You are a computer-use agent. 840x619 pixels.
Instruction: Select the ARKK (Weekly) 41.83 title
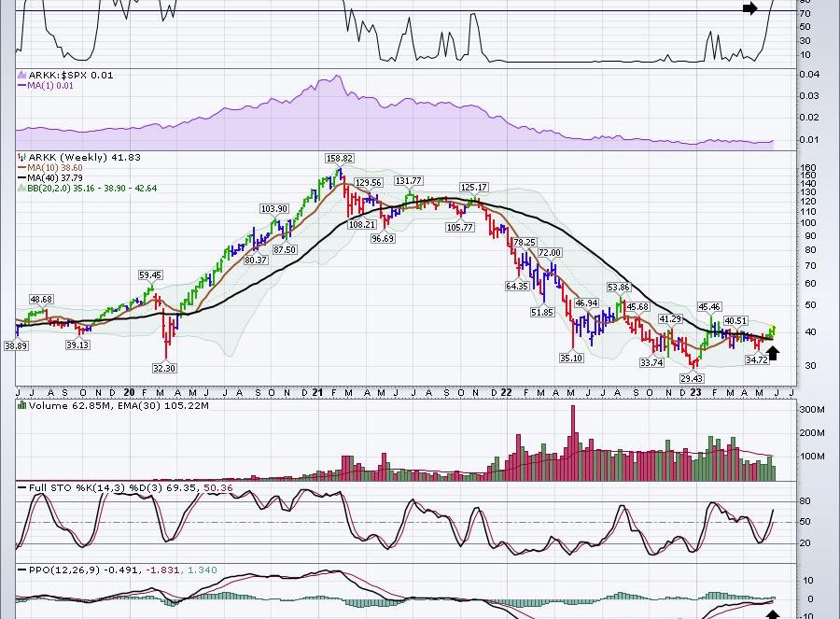[x=85, y=157]
